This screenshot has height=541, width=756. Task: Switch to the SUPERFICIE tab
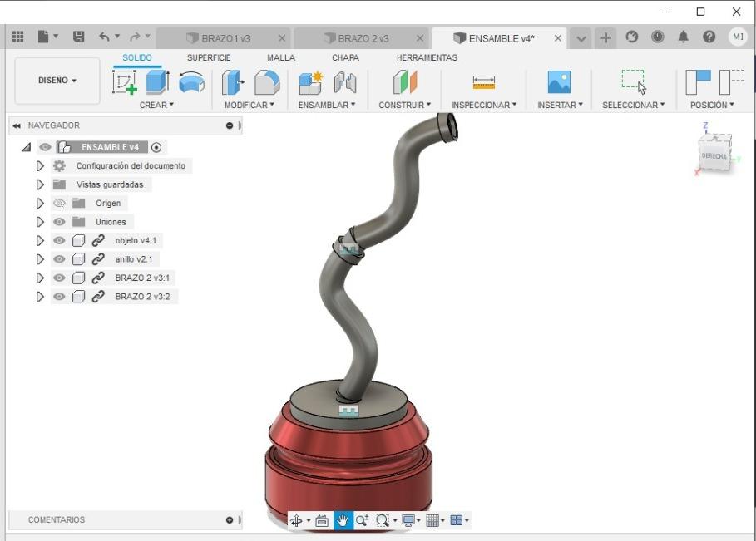(x=209, y=58)
